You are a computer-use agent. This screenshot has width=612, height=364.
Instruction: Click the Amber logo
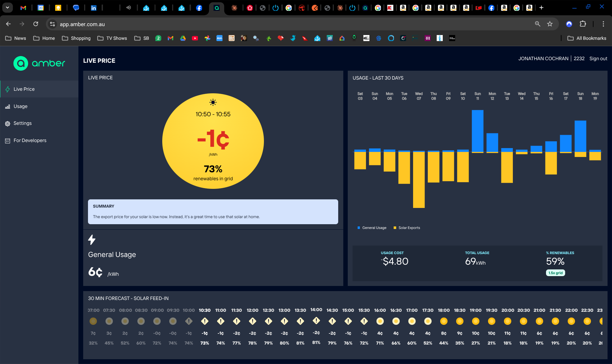39,63
